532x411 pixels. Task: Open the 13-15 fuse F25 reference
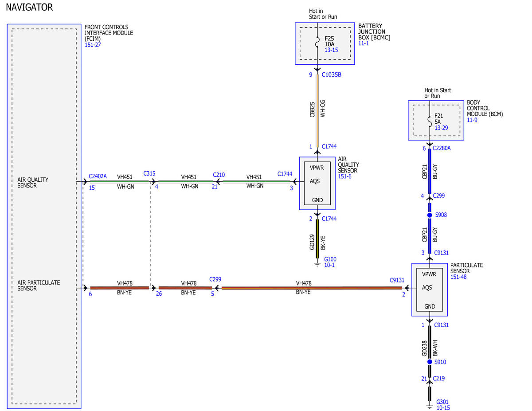331,51
